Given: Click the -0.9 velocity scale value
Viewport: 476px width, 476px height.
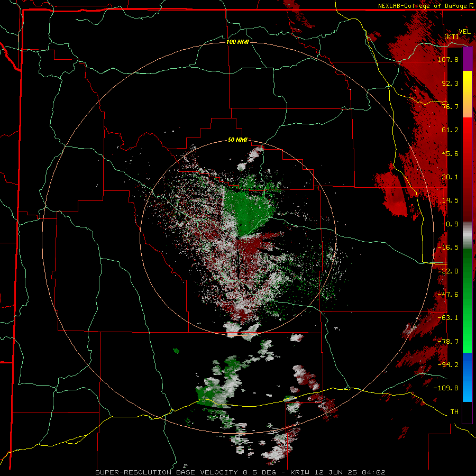Looking at the screenshot, I should 450,224.
